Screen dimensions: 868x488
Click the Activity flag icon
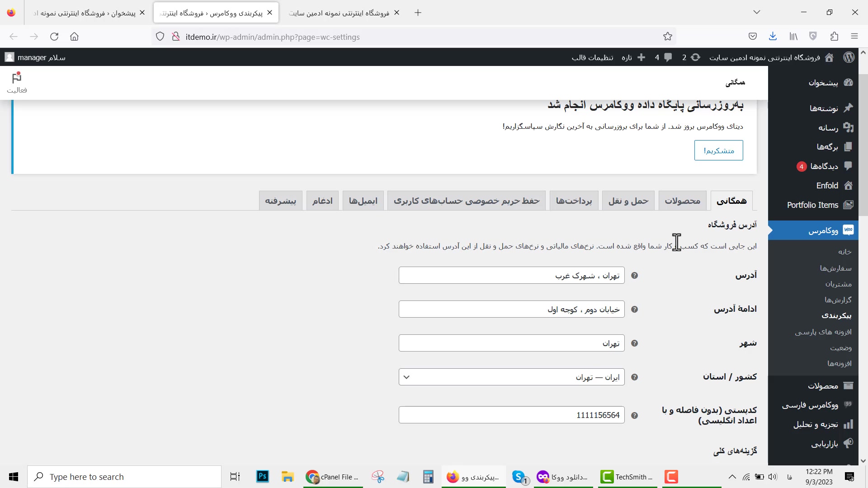click(x=17, y=79)
